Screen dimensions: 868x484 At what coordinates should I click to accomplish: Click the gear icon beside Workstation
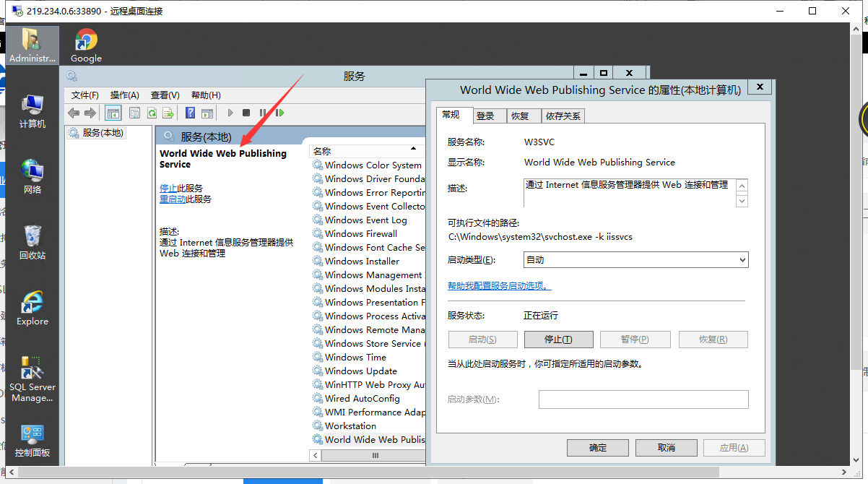pyautogui.click(x=318, y=426)
